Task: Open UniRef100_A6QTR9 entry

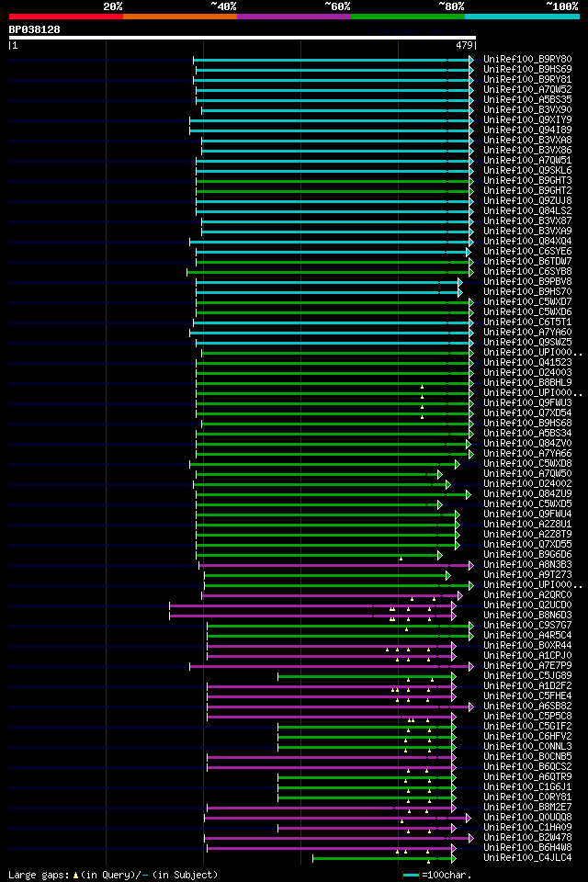Action: click(527, 778)
